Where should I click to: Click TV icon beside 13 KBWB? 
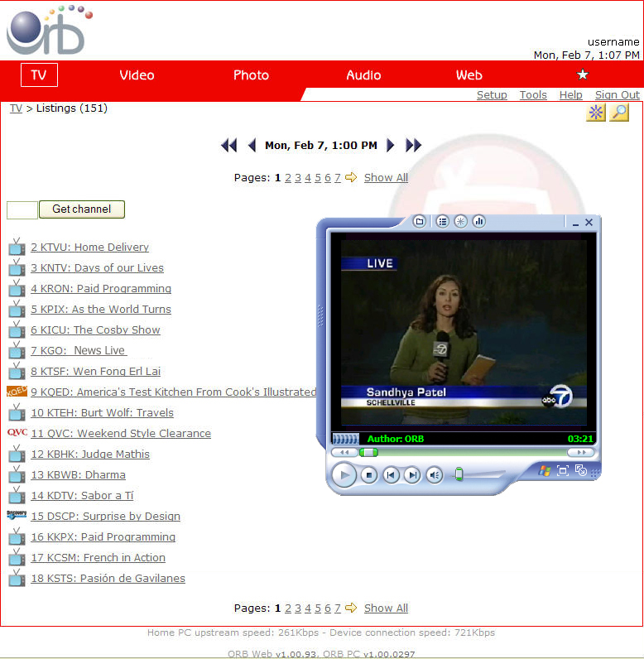tap(17, 474)
